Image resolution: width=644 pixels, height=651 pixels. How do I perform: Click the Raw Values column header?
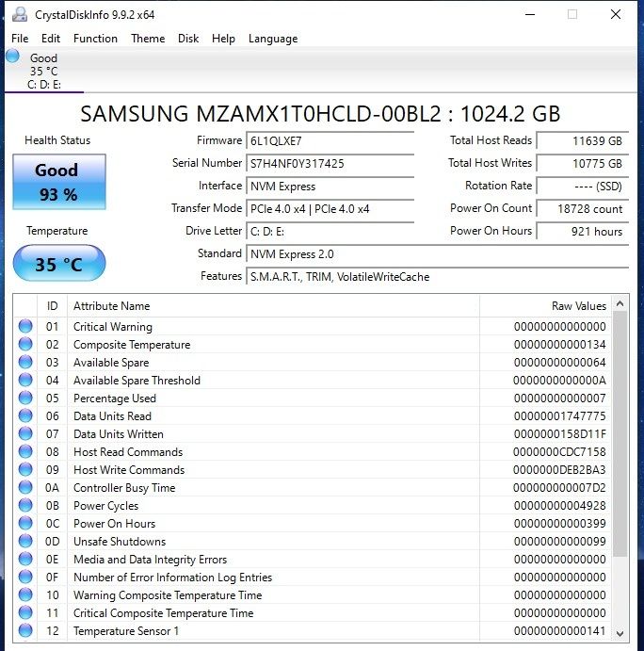point(545,306)
